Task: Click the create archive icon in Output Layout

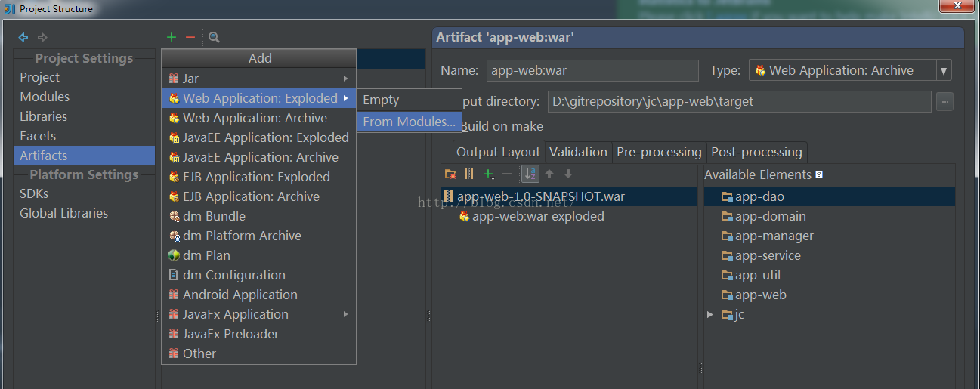Action: [x=469, y=174]
